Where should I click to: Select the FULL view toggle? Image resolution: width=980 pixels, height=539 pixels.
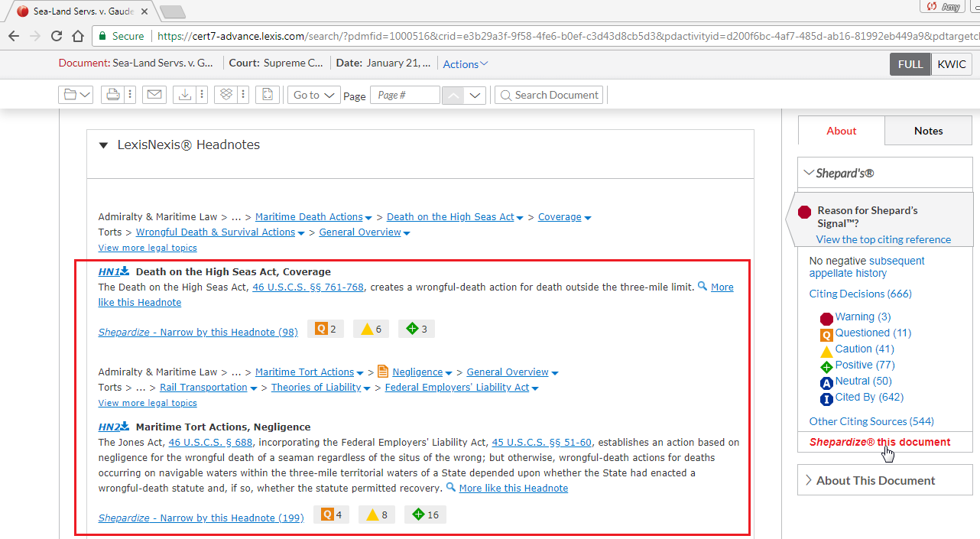(x=910, y=64)
